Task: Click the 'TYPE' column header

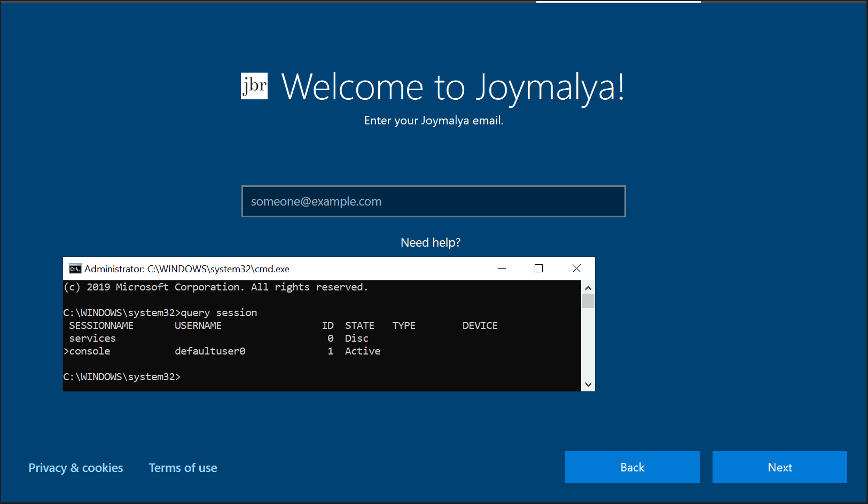Action: (404, 326)
